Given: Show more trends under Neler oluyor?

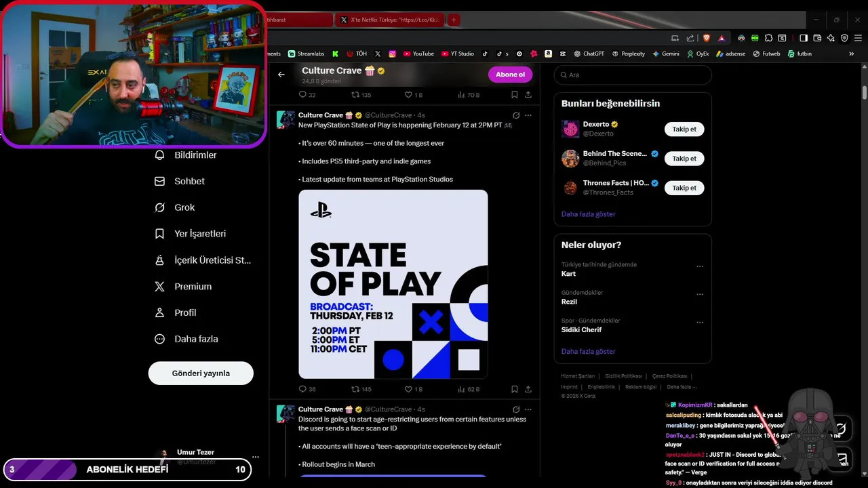Looking at the screenshot, I should 588,352.
